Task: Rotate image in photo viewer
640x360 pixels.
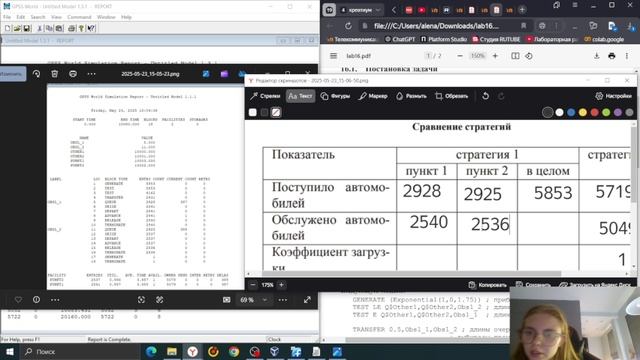Action: point(36,74)
